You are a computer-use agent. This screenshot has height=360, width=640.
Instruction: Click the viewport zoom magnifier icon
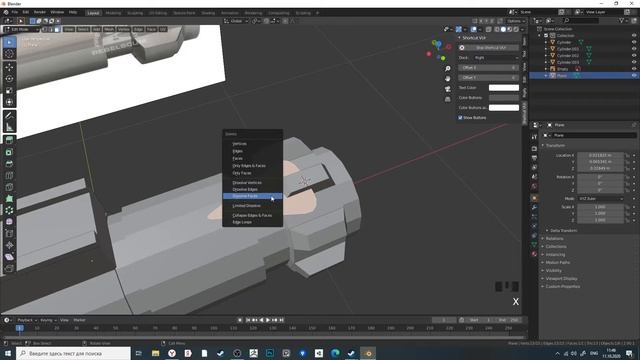(x=448, y=69)
